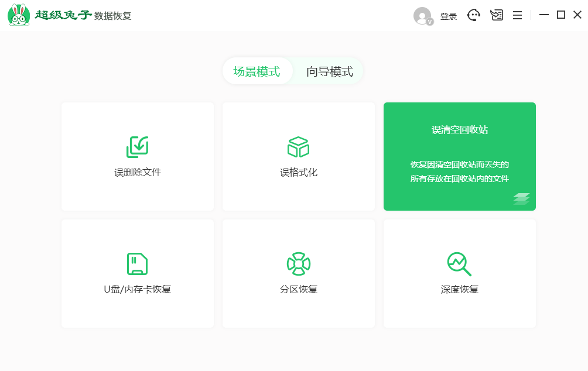Open customer service via the headset icon
This screenshot has height=371, width=588.
tap(473, 15)
